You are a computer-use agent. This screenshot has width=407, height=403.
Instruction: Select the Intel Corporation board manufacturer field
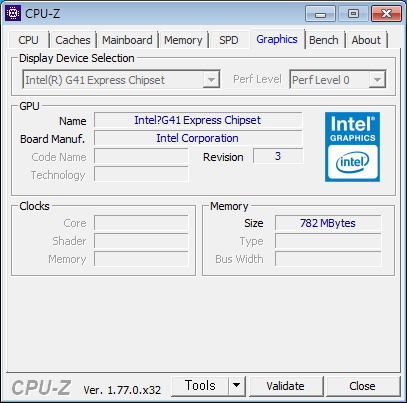(198, 138)
